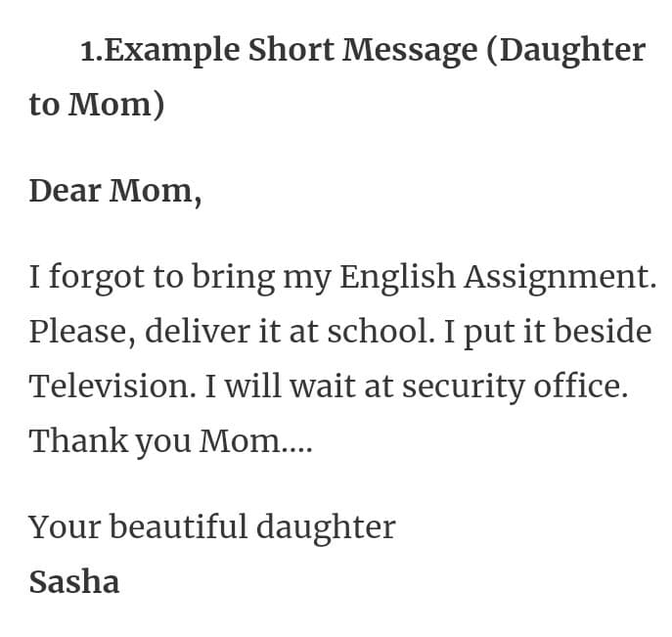This screenshot has width=672, height=637.
Task: Click the 'Dear Mom,' greeting line
Action: coord(114,191)
